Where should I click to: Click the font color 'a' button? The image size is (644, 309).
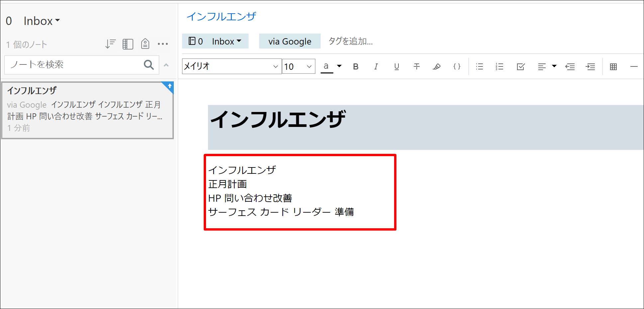pyautogui.click(x=327, y=66)
